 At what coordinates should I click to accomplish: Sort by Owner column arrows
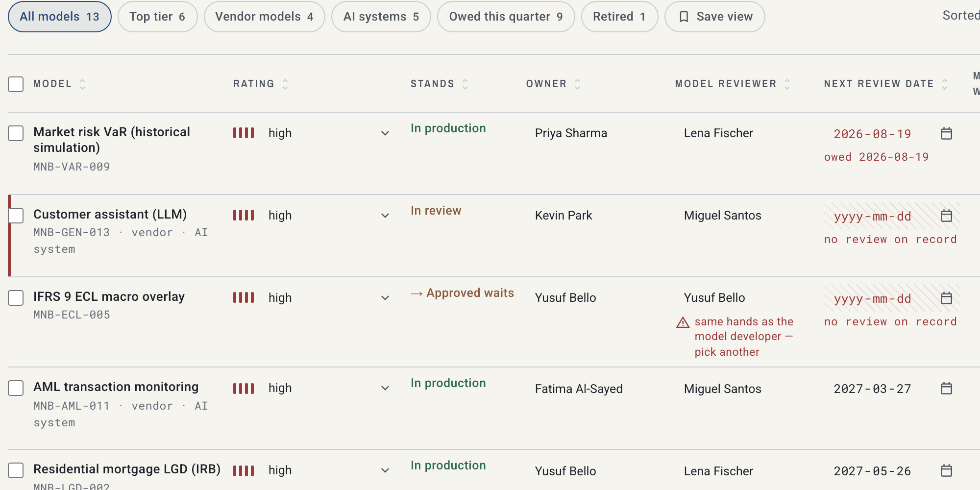point(577,84)
